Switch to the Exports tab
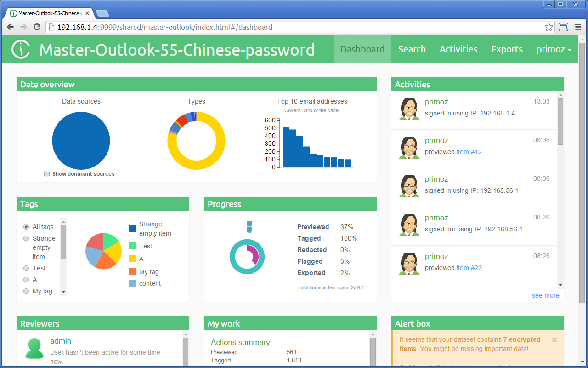 [507, 50]
